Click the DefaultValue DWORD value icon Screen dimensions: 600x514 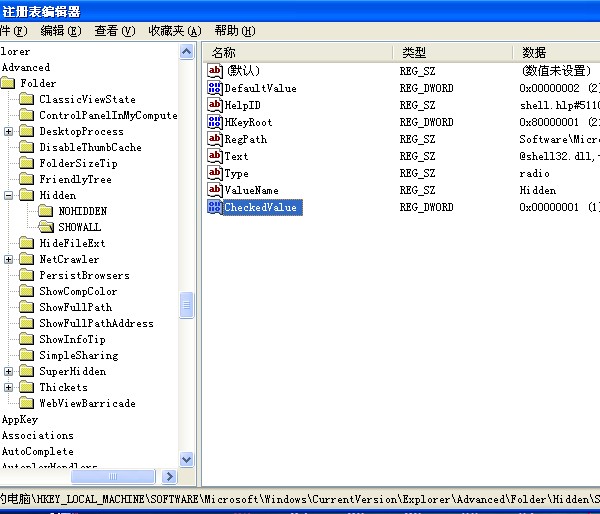(x=215, y=88)
